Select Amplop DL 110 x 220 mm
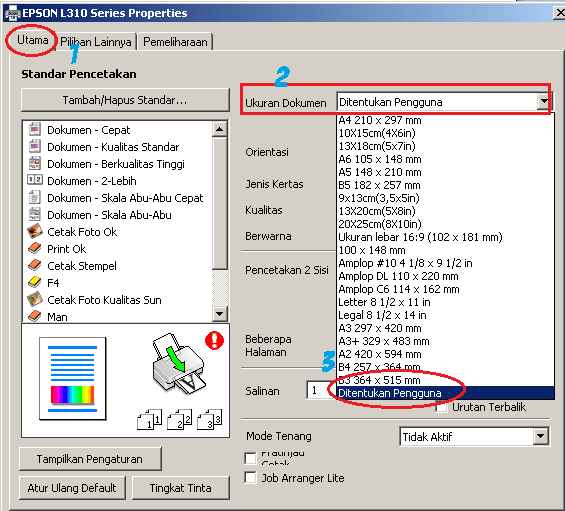 pyautogui.click(x=445, y=276)
